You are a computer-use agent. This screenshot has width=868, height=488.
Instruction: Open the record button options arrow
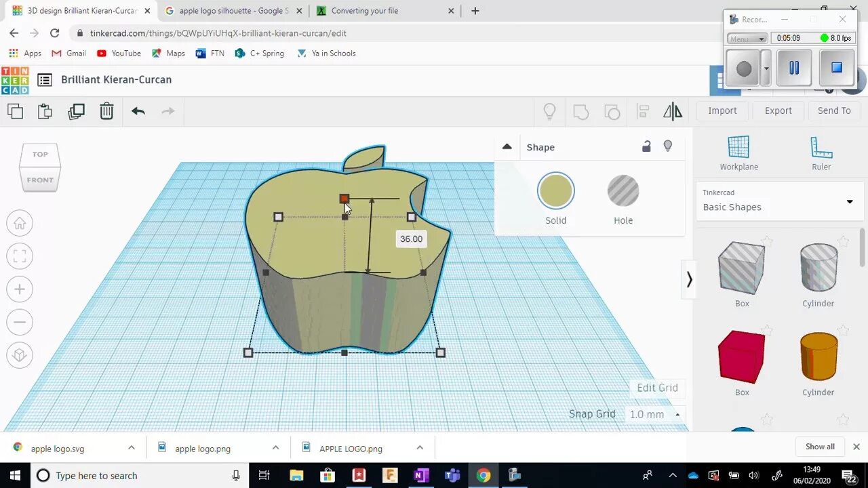[766, 68]
